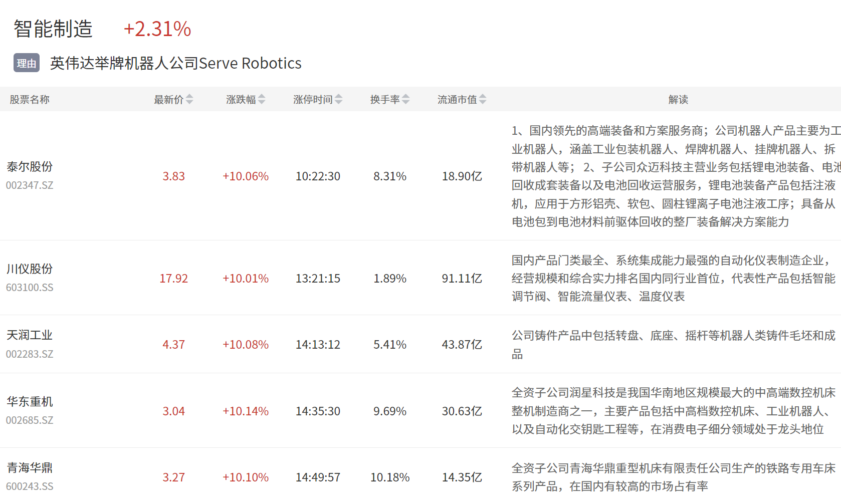Click 青海华鼎 stock name
The width and height of the screenshot is (841, 504).
(x=30, y=468)
